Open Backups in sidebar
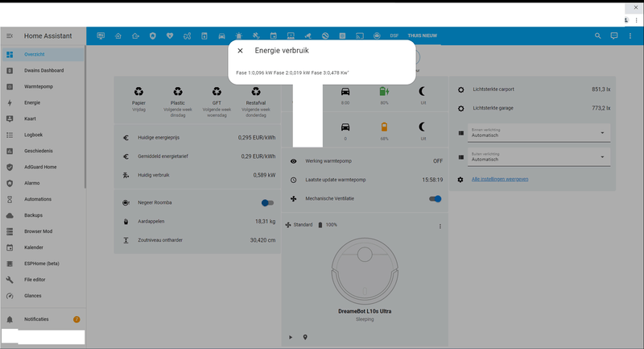The image size is (644, 349). coord(43,215)
